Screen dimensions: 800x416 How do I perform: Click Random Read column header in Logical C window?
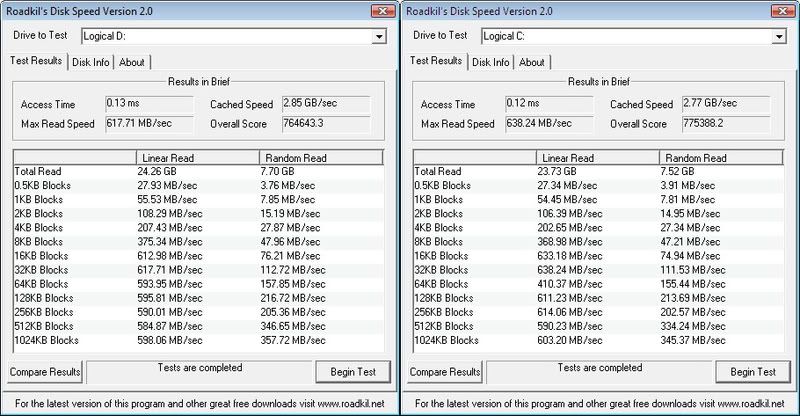click(x=721, y=158)
